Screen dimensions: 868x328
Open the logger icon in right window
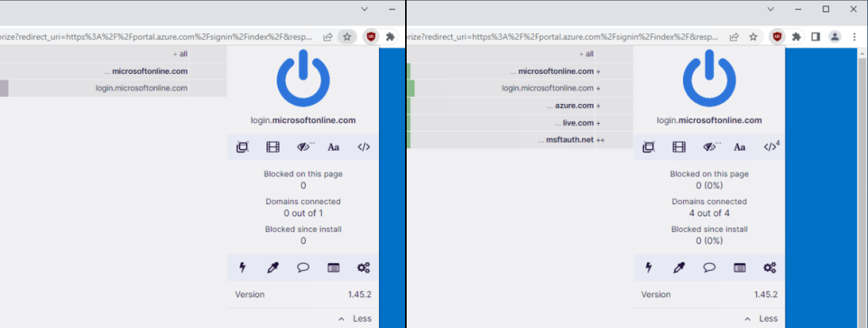[x=739, y=268]
